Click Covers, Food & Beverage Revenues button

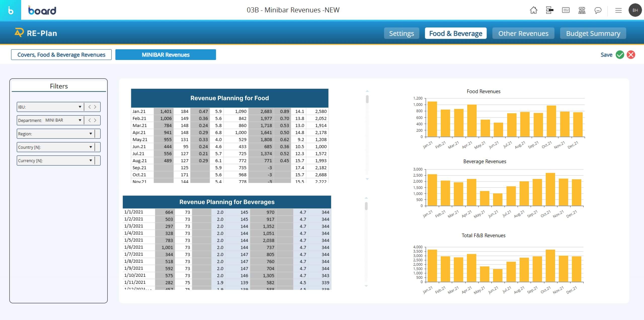coord(61,55)
